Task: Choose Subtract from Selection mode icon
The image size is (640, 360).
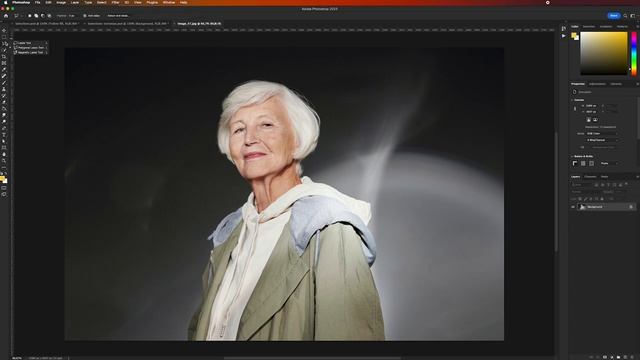Action: click(x=42, y=16)
